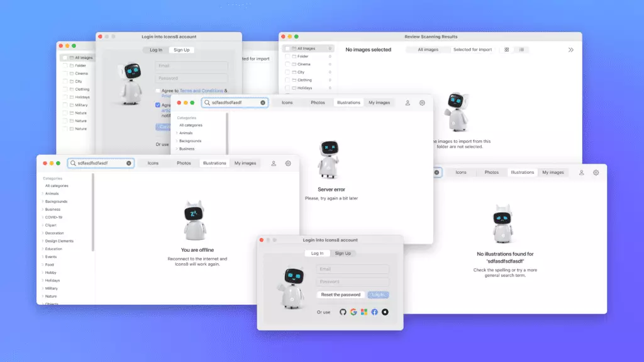Click settings gear in No illustrations found window

pyautogui.click(x=596, y=173)
